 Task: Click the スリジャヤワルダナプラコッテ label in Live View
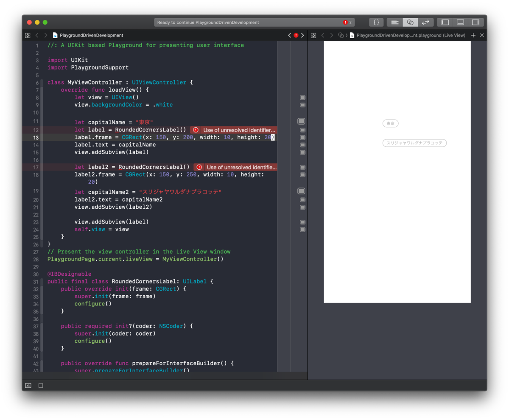tap(415, 143)
